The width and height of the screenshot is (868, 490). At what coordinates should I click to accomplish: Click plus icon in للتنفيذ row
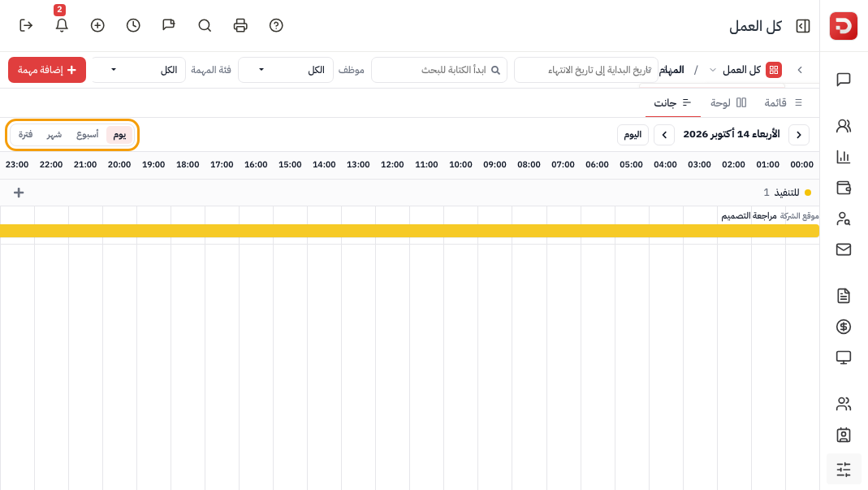point(19,193)
